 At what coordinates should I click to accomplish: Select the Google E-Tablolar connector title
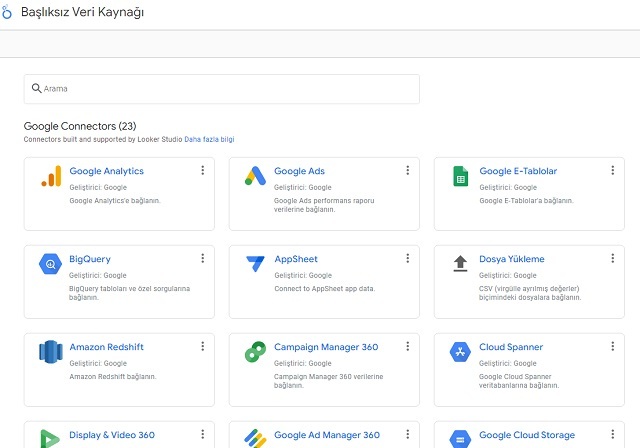pyautogui.click(x=518, y=171)
